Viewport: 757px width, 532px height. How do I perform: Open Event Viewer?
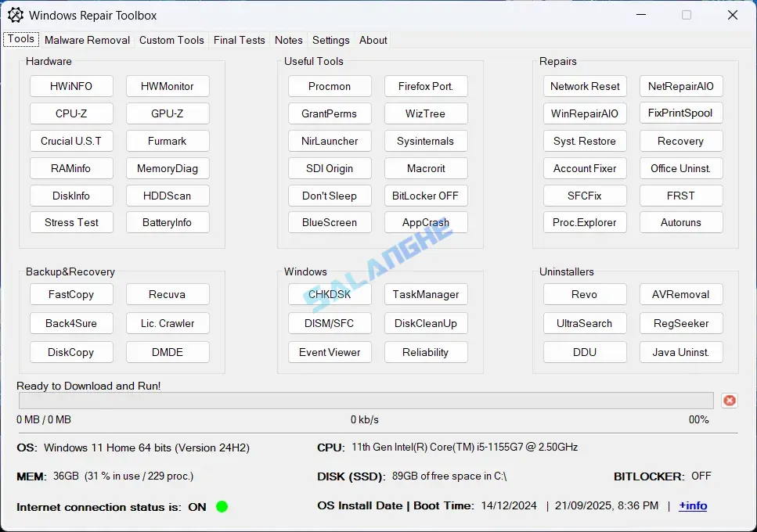[x=330, y=352]
